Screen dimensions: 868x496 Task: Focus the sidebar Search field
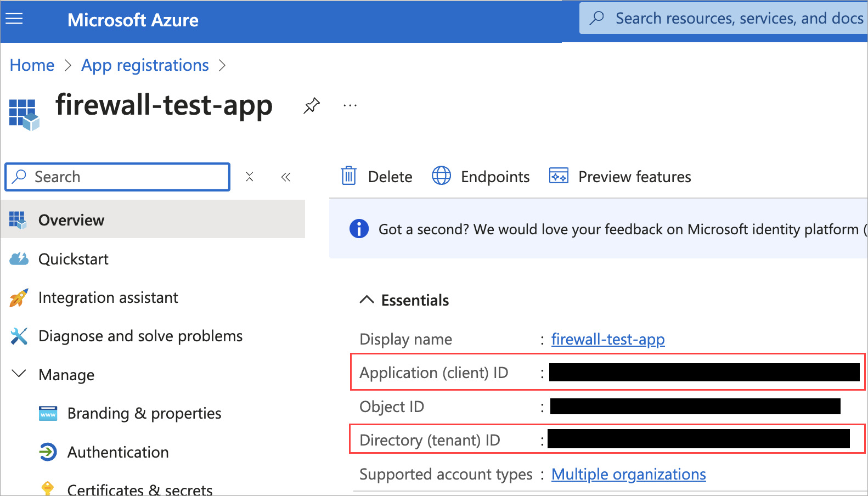point(117,177)
